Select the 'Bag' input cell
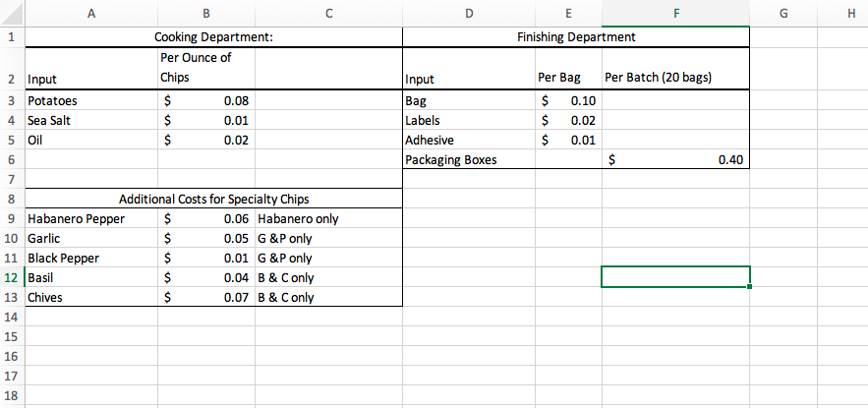 469,100
